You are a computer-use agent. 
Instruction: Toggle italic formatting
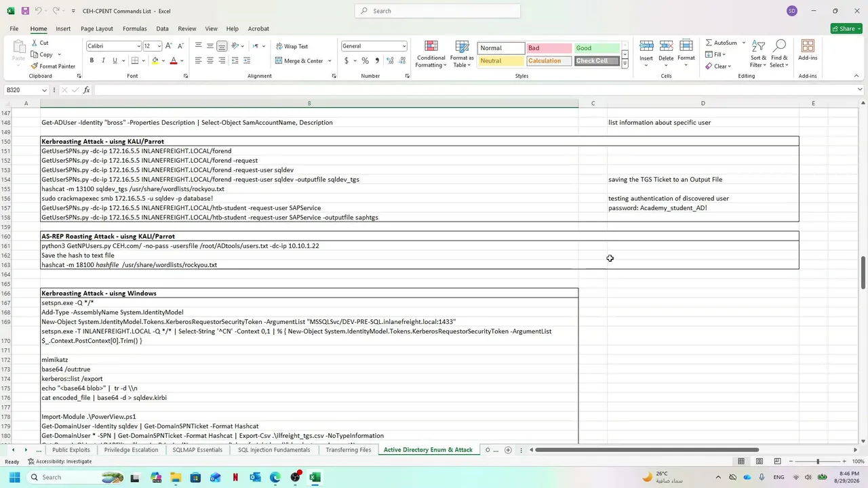click(103, 61)
